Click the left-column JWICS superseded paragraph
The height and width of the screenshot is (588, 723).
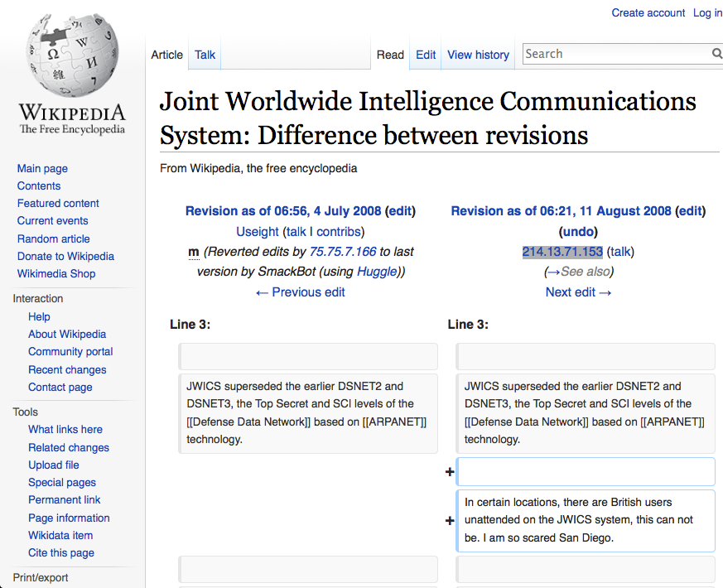coord(308,413)
